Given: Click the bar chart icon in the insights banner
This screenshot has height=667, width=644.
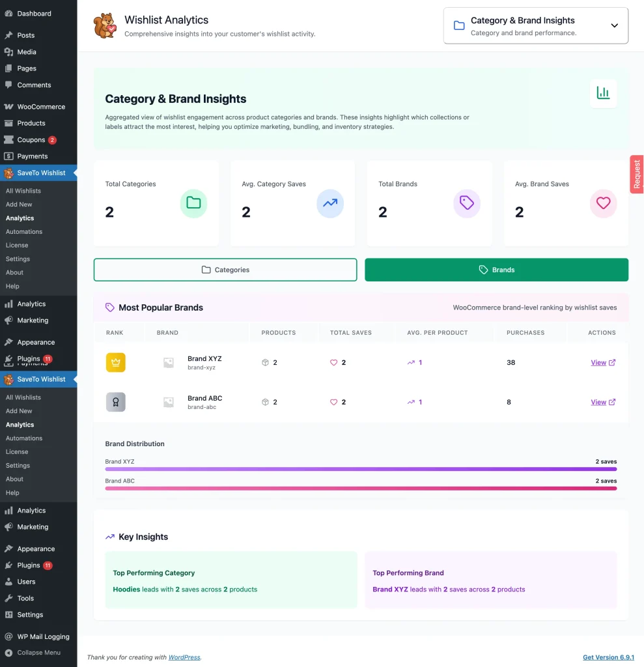Looking at the screenshot, I should (603, 93).
